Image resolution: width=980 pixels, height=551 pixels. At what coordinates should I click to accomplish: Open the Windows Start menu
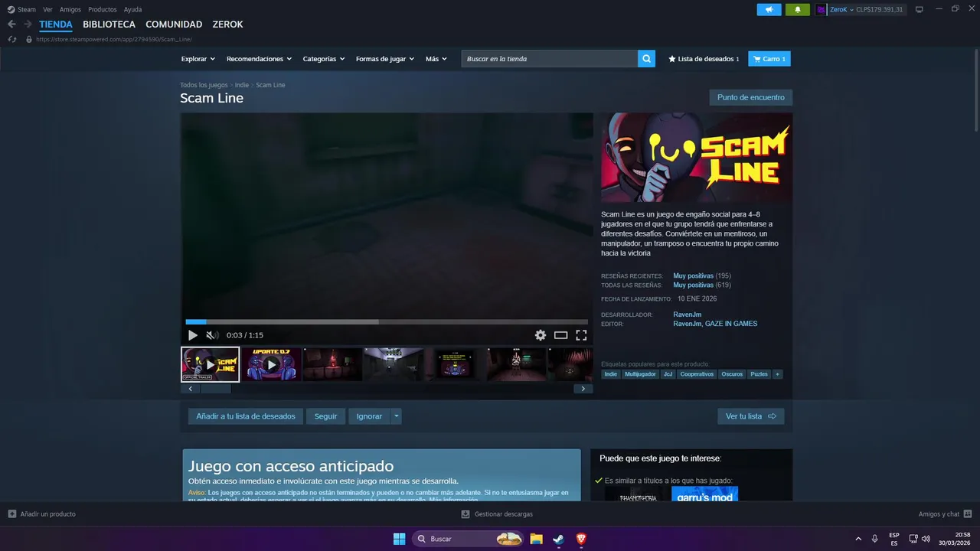click(399, 539)
